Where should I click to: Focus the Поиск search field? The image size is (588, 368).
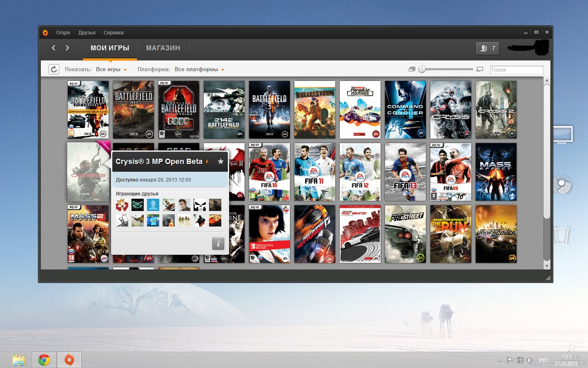517,70
